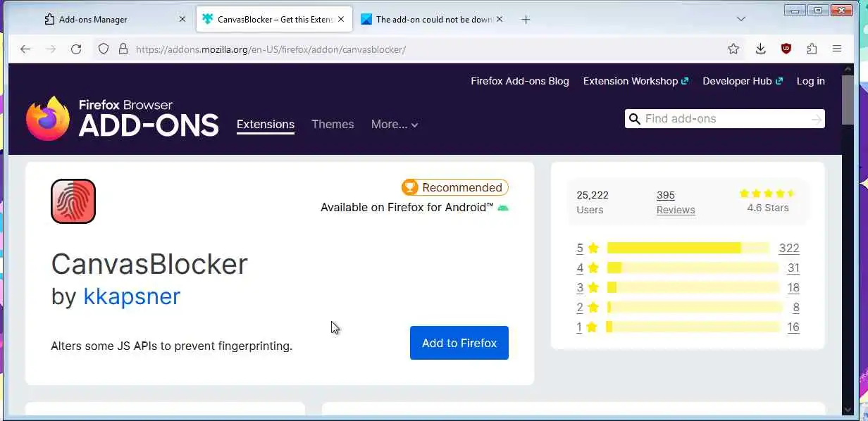Click the Log in link
This screenshot has height=421, width=868.
[x=811, y=81]
